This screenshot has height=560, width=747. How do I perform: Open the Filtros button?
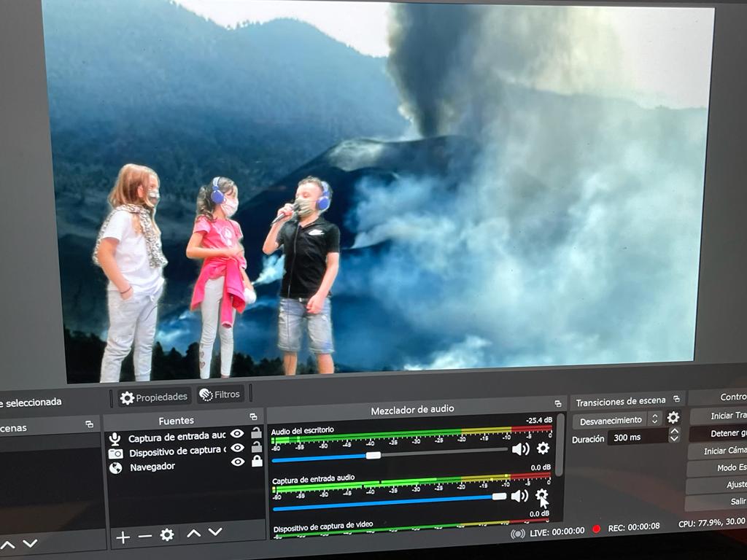[x=220, y=394]
